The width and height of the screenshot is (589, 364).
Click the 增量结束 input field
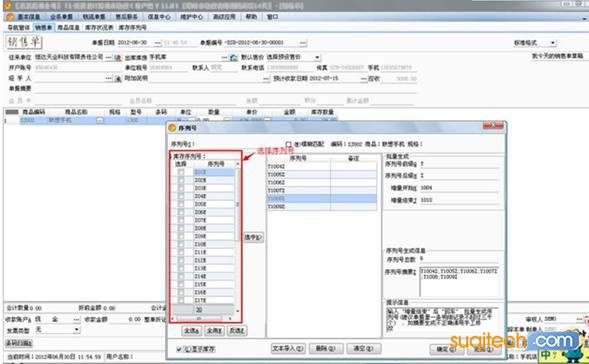coord(460,200)
